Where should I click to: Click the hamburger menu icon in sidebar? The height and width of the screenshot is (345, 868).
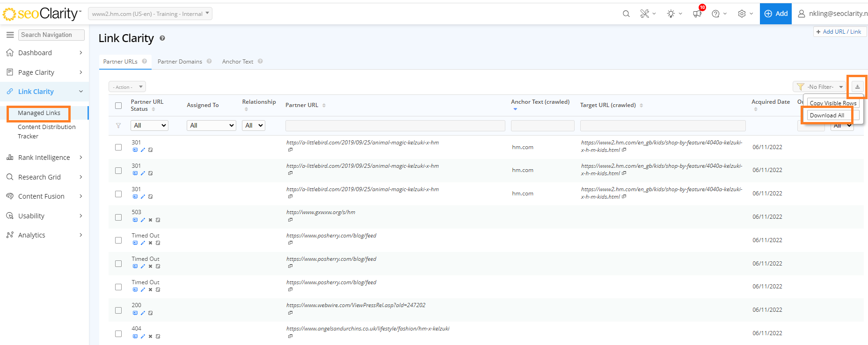[x=10, y=35]
